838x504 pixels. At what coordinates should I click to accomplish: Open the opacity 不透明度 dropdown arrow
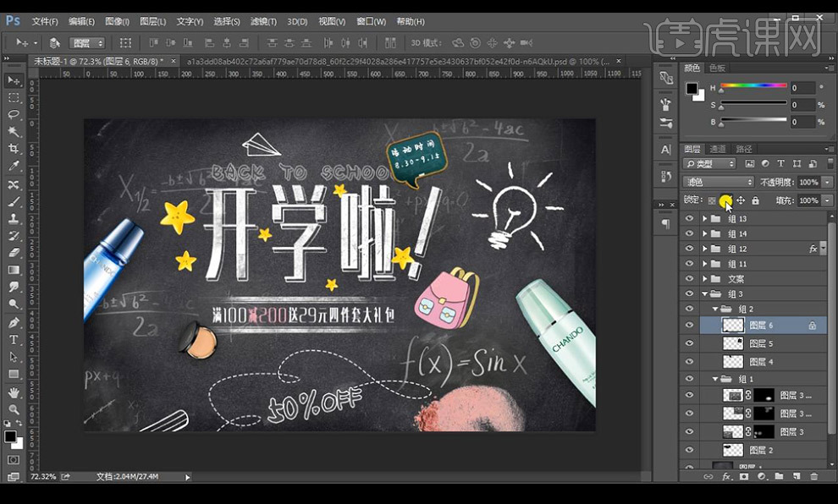[827, 182]
